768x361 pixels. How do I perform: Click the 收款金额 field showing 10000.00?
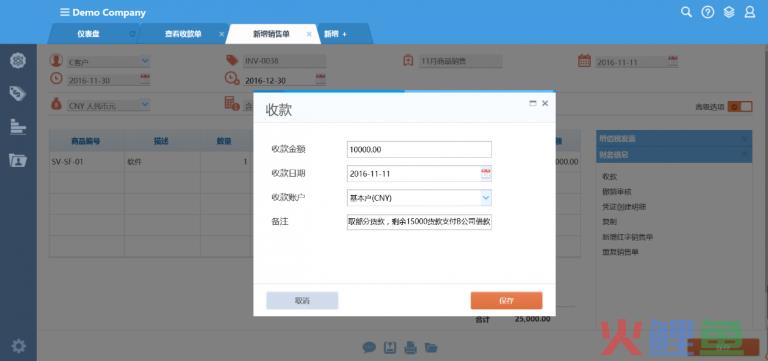click(419, 149)
